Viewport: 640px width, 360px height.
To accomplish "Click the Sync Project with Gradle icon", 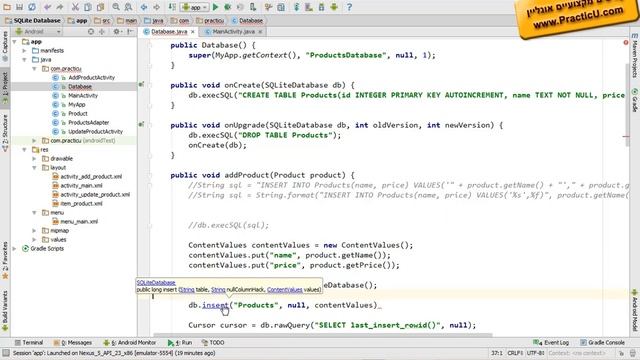I will [x=297, y=7].
